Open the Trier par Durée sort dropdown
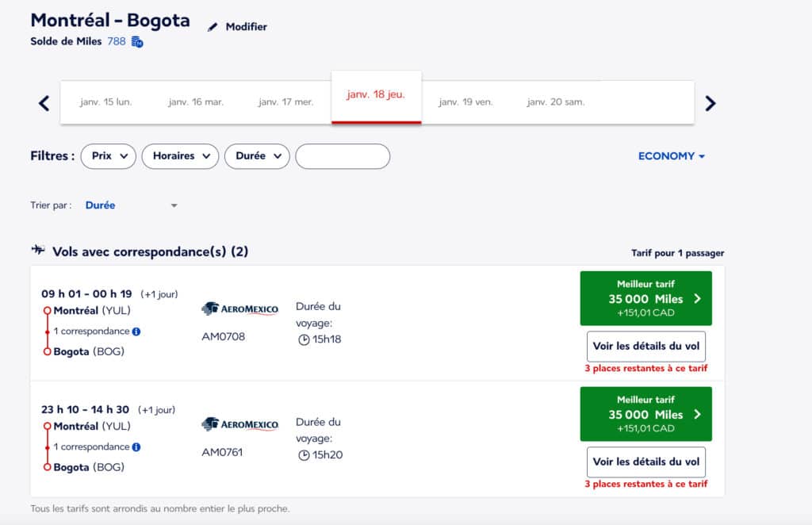812x525 pixels. pyautogui.click(x=131, y=205)
